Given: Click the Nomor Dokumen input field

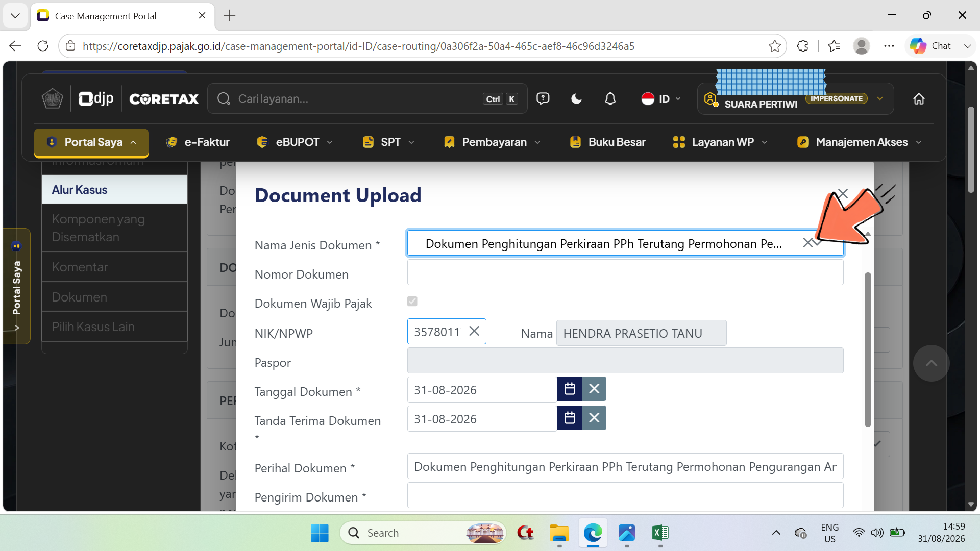Looking at the screenshot, I should click(625, 272).
